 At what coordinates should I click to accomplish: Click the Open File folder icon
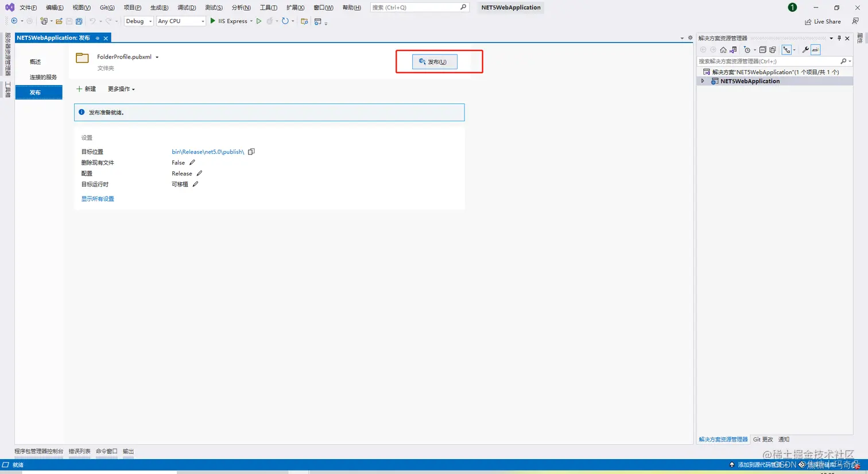59,21
